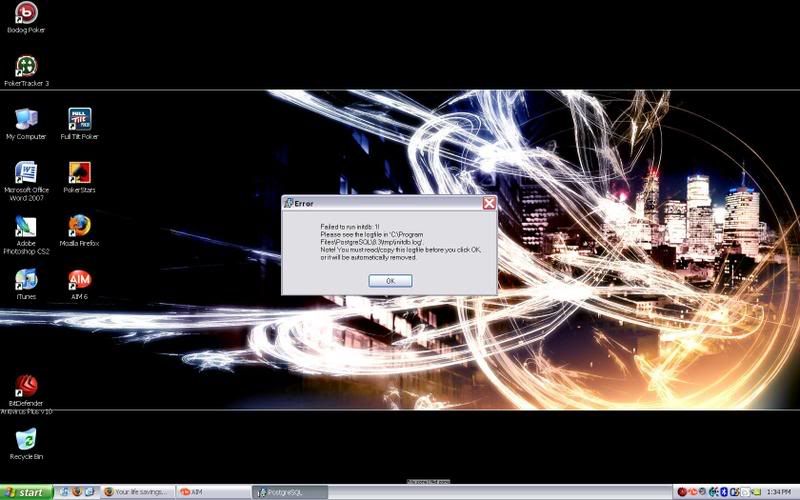Screen dimensions: 800x500
Task: Open the Bodog Poker desktop shortcut
Action: (26, 14)
